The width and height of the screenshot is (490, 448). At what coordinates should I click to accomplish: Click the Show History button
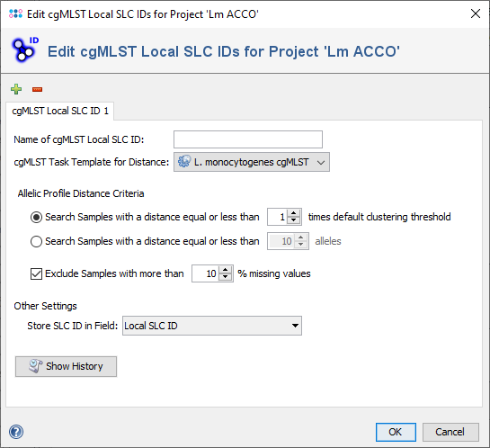[66, 366]
